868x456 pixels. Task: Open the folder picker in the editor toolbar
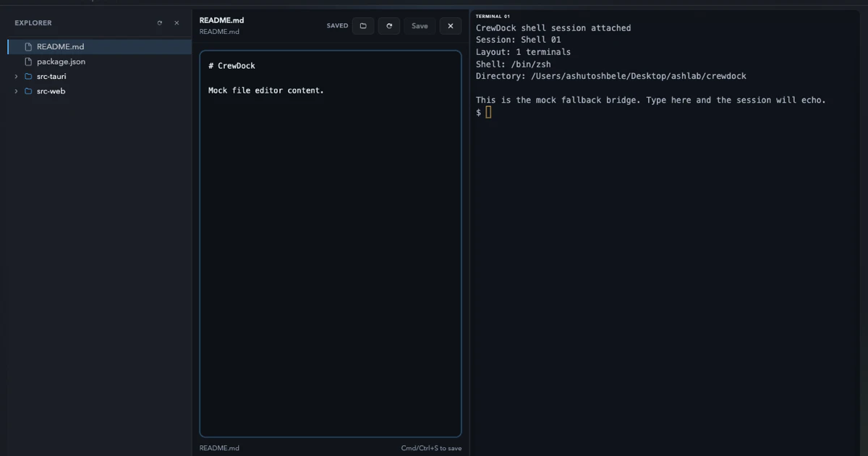362,25
